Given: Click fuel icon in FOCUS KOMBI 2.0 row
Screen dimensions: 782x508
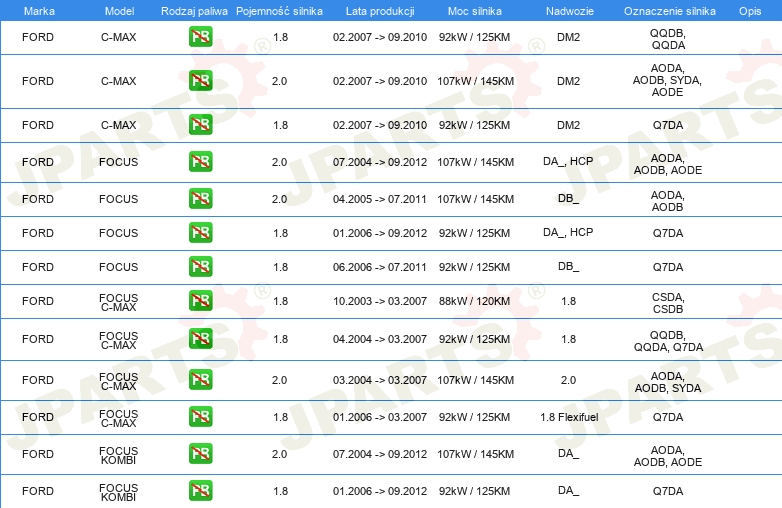Looking at the screenshot, I should (x=200, y=455).
